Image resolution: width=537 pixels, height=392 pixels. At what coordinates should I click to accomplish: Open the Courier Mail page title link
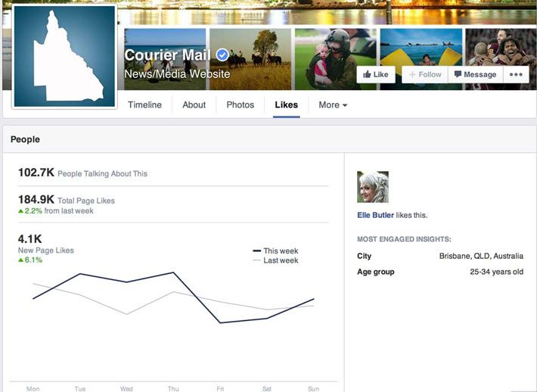click(x=167, y=54)
